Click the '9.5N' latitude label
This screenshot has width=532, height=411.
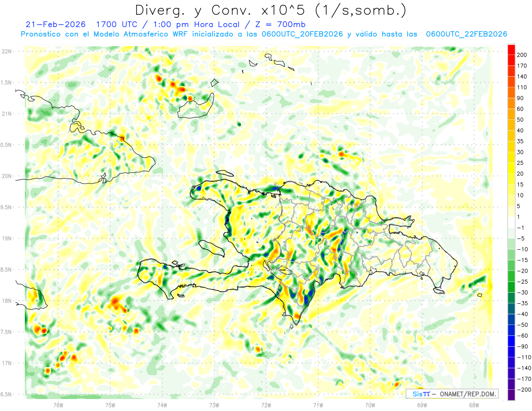(6, 207)
